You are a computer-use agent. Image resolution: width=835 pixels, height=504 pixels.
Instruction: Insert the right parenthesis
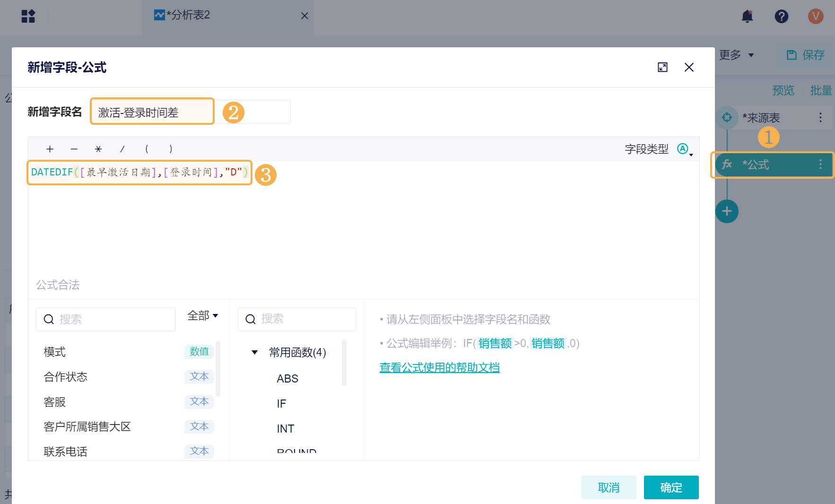[171, 149]
